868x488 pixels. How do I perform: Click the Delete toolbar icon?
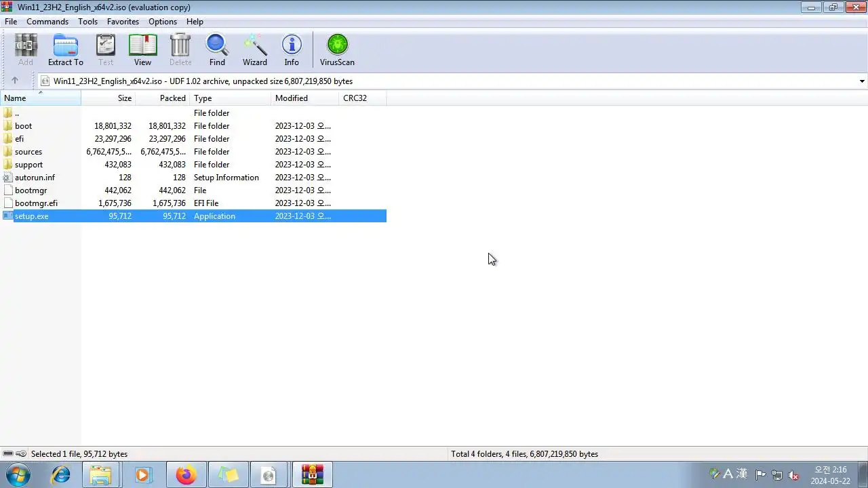tap(180, 50)
